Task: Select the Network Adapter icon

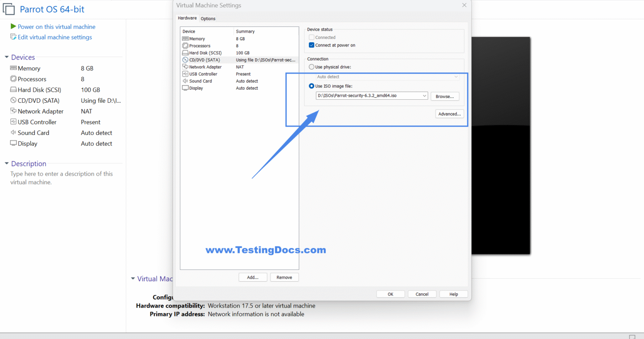Action: (184, 67)
